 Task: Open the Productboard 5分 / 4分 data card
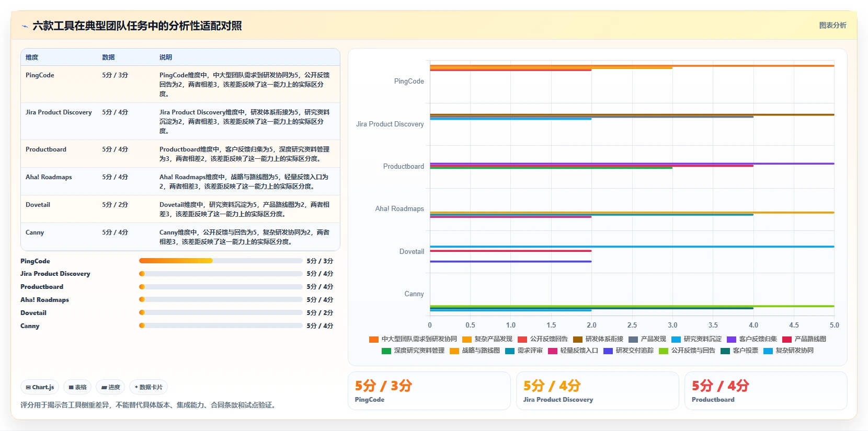[766, 391]
